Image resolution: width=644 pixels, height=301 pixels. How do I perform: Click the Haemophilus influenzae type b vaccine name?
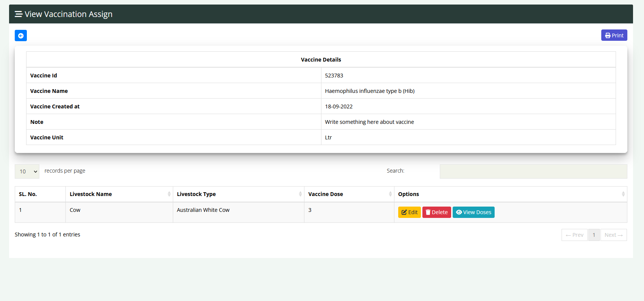click(369, 91)
